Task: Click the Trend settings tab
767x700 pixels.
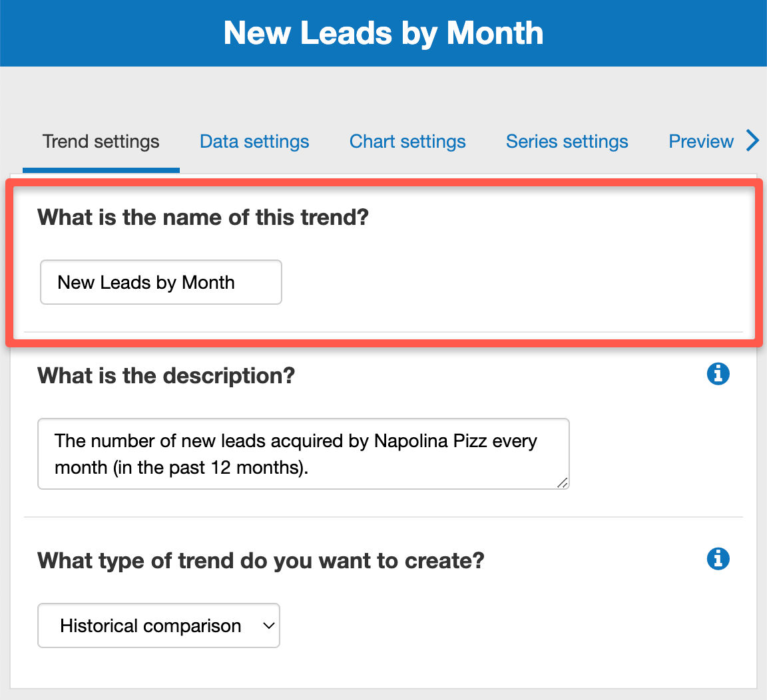Action: click(100, 141)
